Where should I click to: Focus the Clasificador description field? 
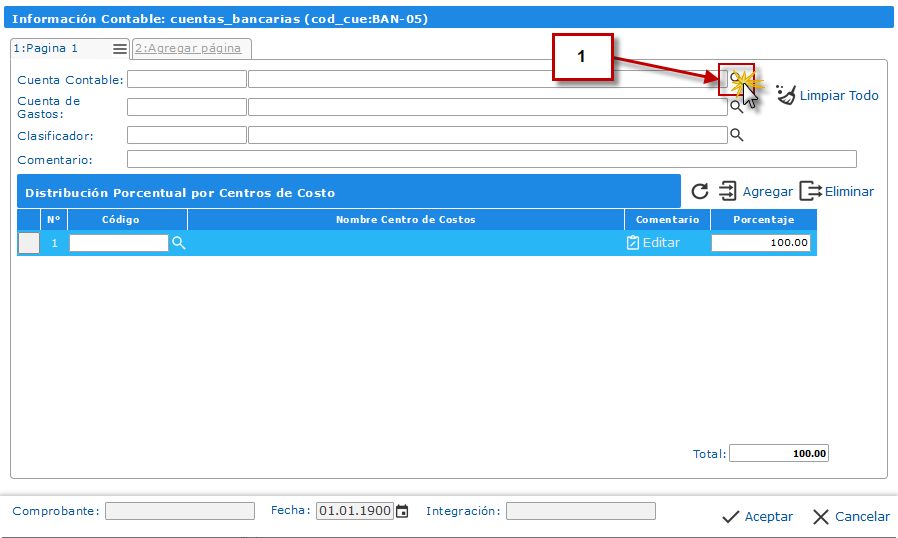488,135
